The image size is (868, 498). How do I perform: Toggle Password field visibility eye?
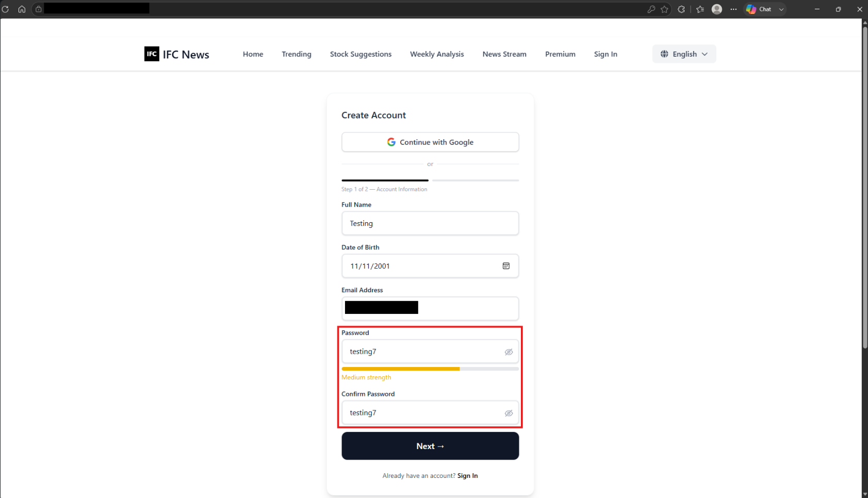[x=509, y=352]
